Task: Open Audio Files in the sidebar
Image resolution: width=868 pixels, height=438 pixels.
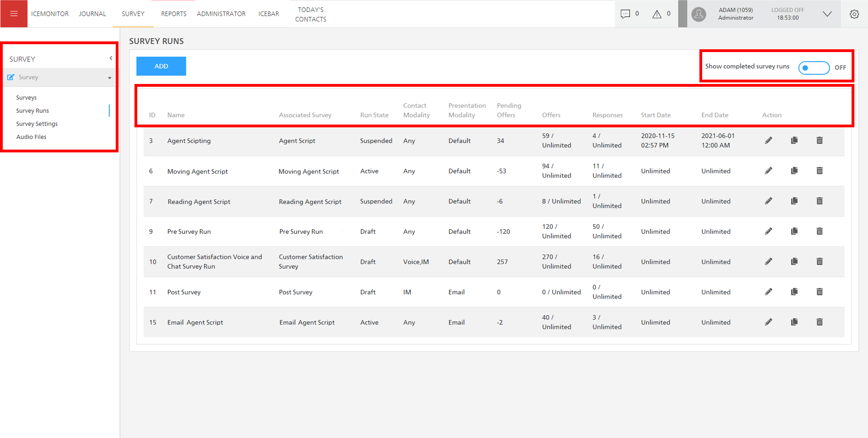Action: pyautogui.click(x=31, y=137)
